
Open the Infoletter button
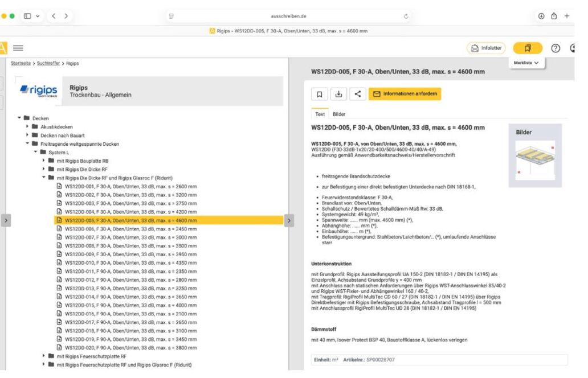pos(487,48)
